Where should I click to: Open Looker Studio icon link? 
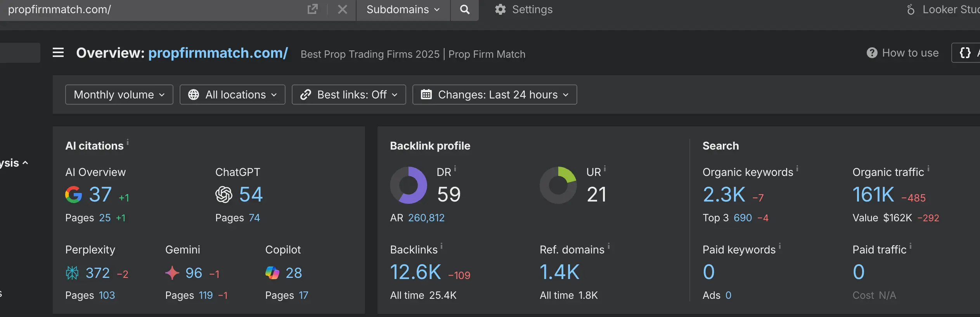911,9
